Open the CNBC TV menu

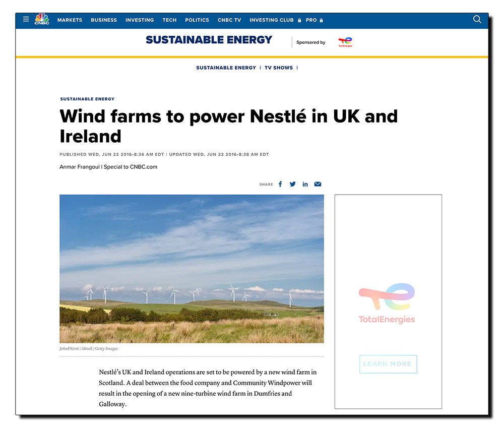(x=229, y=20)
